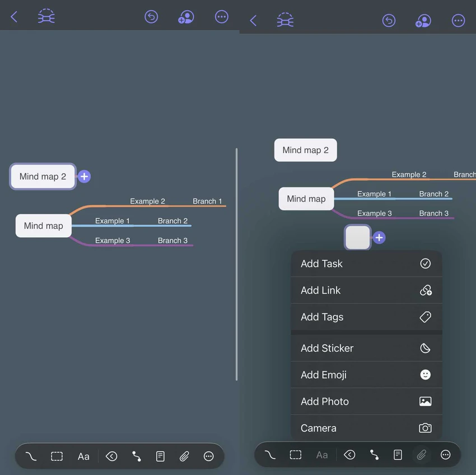Click the plus button next to the empty node
476x475 pixels.
[x=379, y=238]
